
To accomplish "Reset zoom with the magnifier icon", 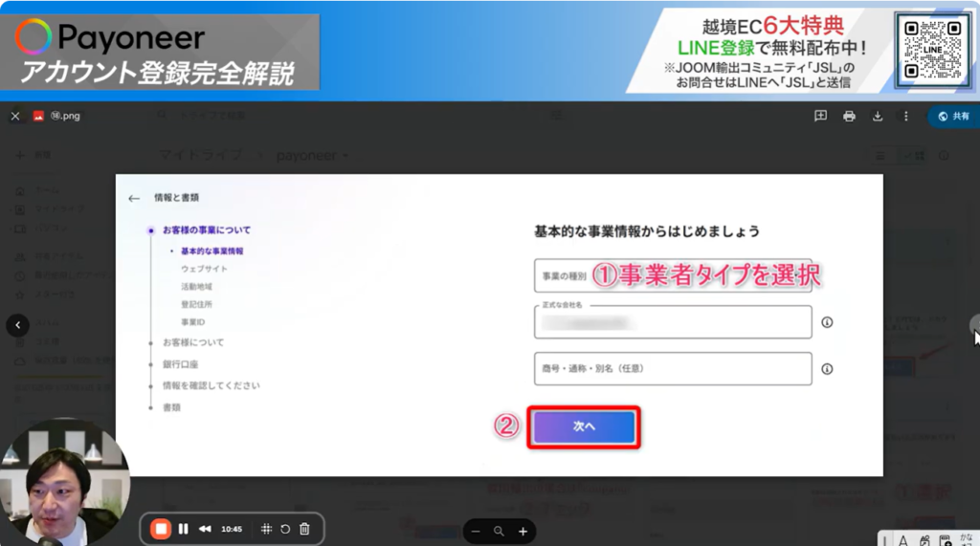I will tap(499, 531).
